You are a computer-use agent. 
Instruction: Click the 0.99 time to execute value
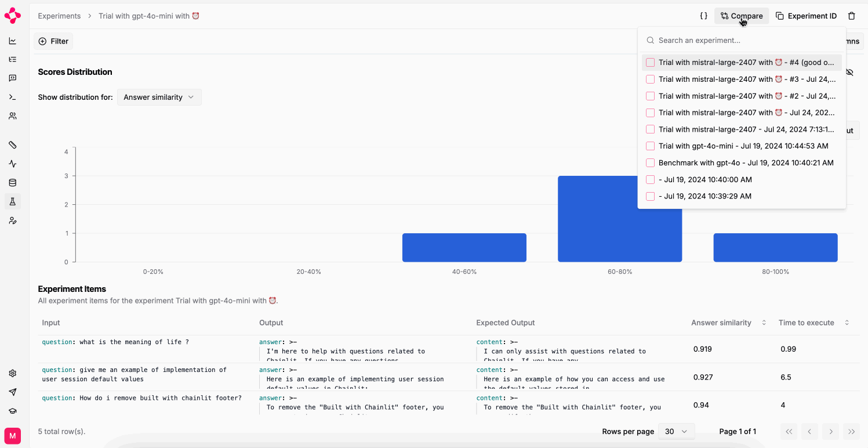click(788, 349)
